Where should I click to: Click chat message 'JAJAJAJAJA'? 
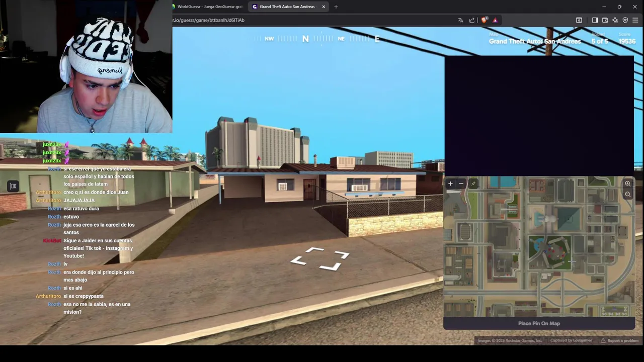click(x=79, y=200)
